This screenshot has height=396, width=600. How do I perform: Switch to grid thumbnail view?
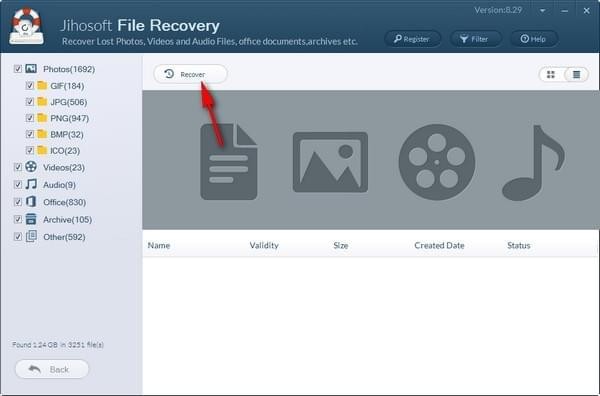pyautogui.click(x=551, y=74)
